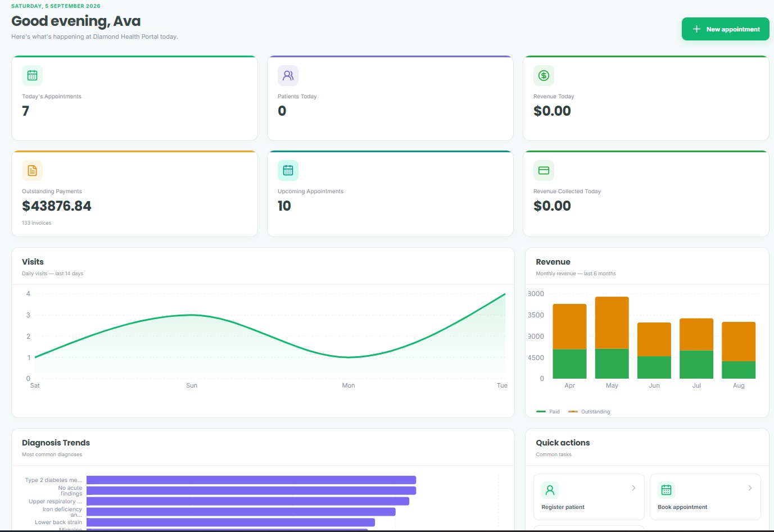The image size is (774, 532).
Task: Click the green paid segment of the Apr bar
Action: [x=569, y=364]
